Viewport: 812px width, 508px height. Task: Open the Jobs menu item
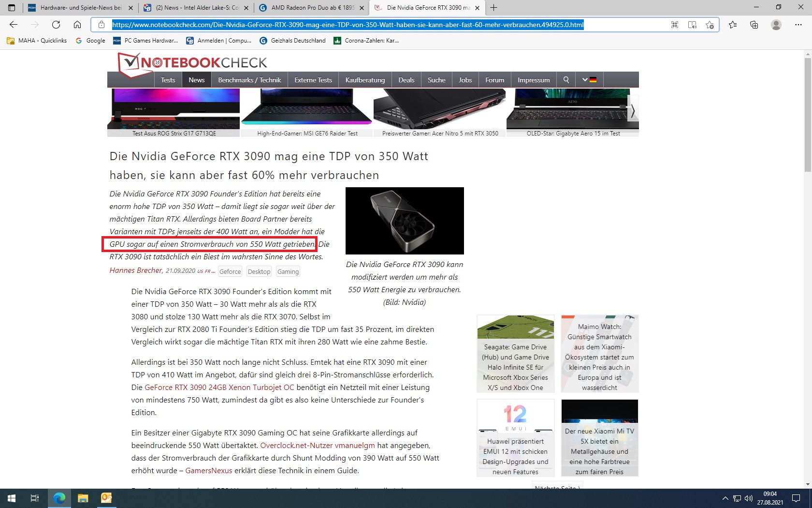pos(465,80)
